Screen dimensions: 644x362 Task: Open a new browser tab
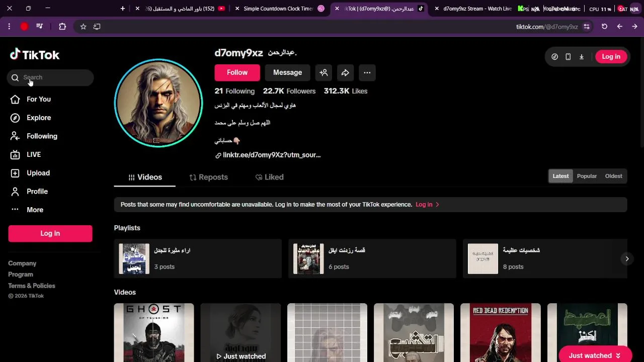123,9
